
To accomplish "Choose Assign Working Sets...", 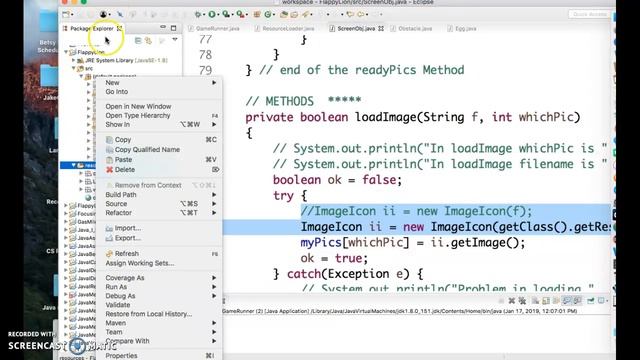I will (x=160, y=263).
